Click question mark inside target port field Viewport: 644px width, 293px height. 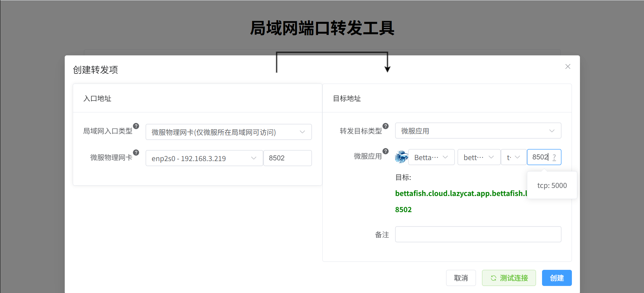[x=554, y=157]
